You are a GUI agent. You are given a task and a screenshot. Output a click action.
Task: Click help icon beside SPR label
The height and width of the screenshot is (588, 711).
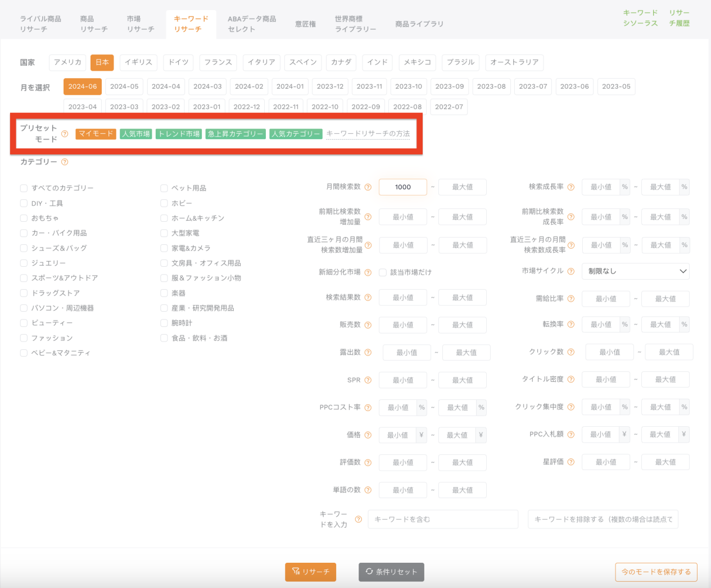[368, 380]
